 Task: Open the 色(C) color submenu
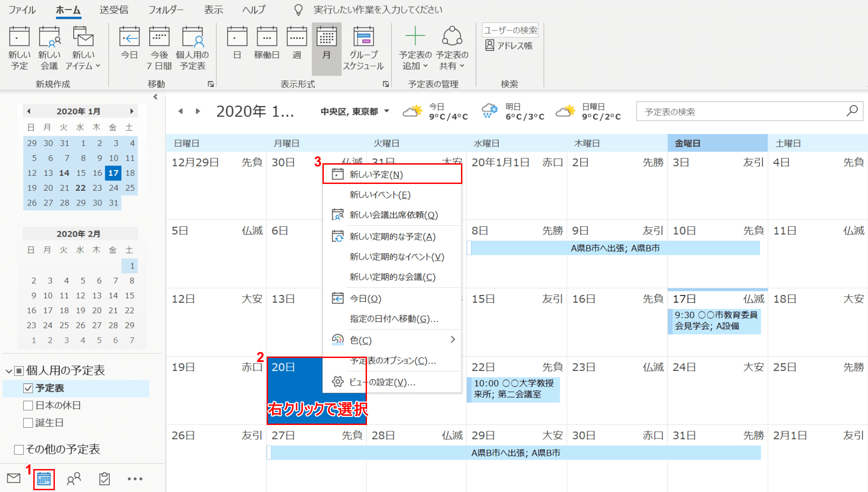[x=361, y=340]
